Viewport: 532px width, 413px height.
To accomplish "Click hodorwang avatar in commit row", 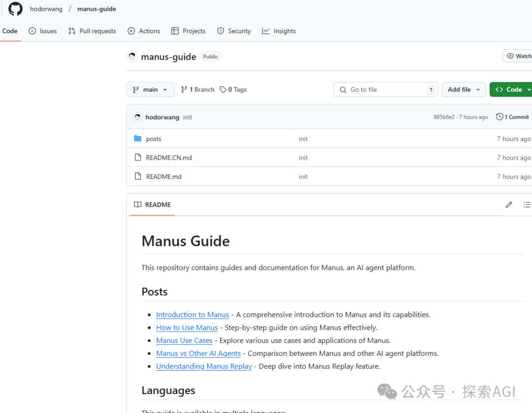I will click(137, 117).
